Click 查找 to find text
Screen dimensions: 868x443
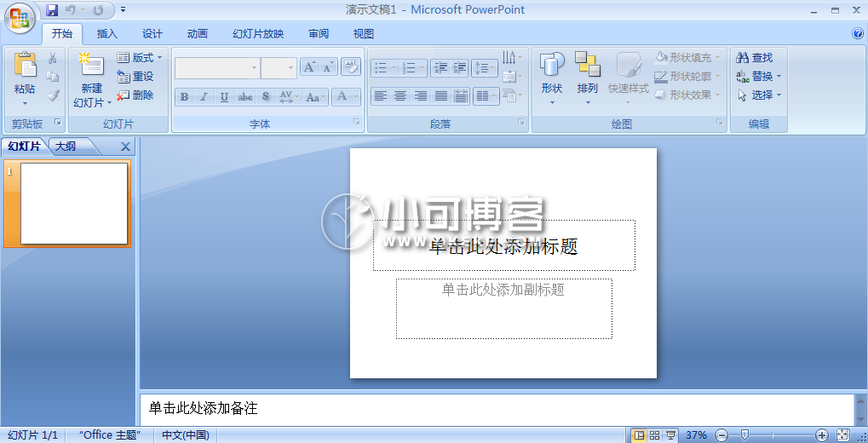tap(755, 58)
